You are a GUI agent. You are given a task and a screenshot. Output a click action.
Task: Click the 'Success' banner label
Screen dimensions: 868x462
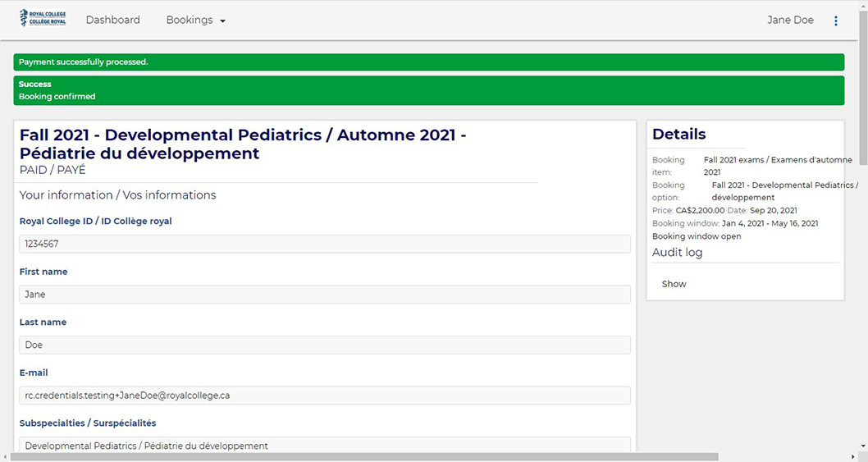coord(35,85)
